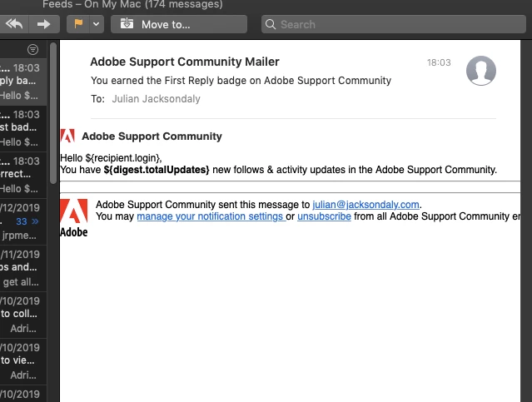Open manage your notification settings link
Viewport: 532px width, 402px height.
(211, 216)
